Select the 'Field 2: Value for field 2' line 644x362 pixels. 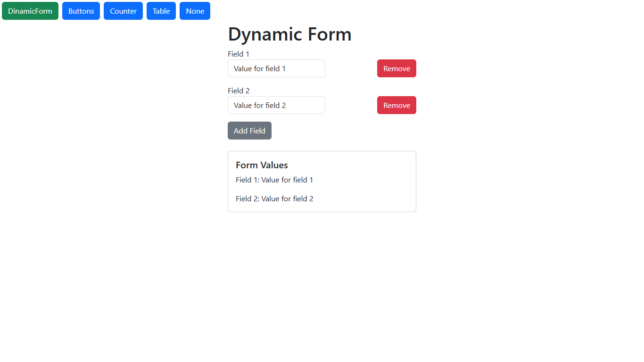274,198
